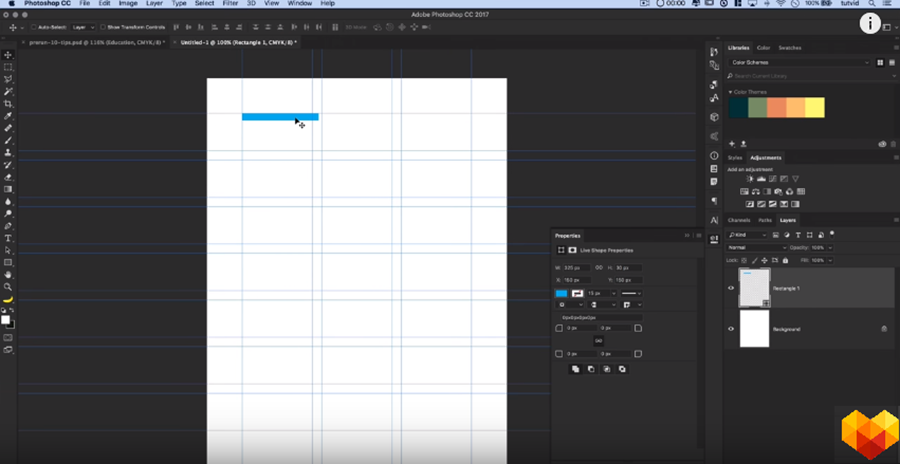Hide the Rectangle 1 layer
The image size is (900, 464).
731,288
